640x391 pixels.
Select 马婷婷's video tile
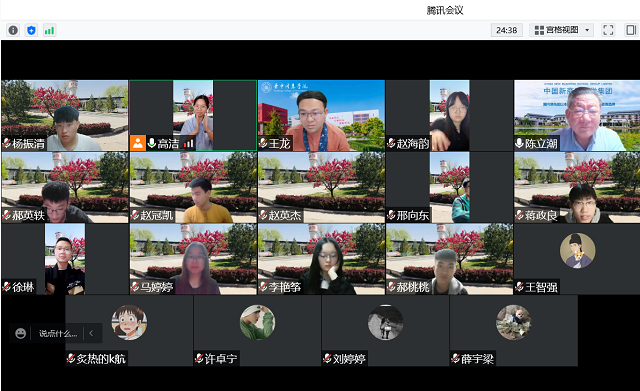(193, 259)
